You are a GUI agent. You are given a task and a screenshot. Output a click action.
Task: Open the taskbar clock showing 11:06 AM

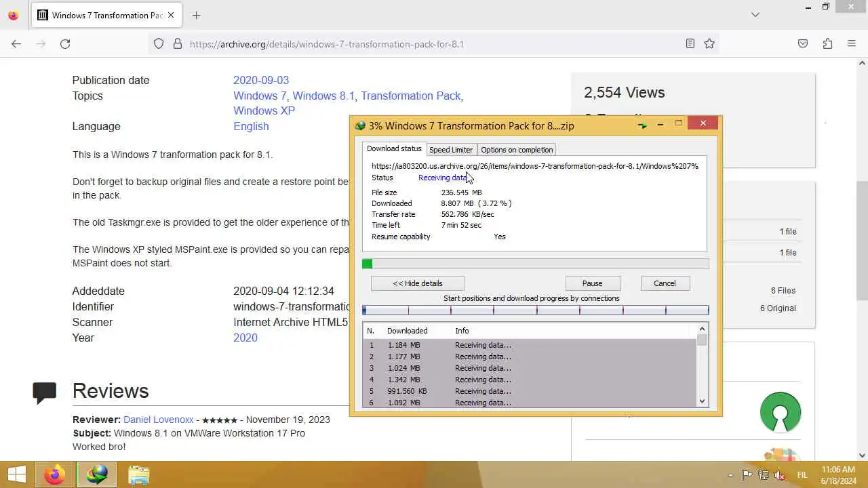tap(838, 475)
